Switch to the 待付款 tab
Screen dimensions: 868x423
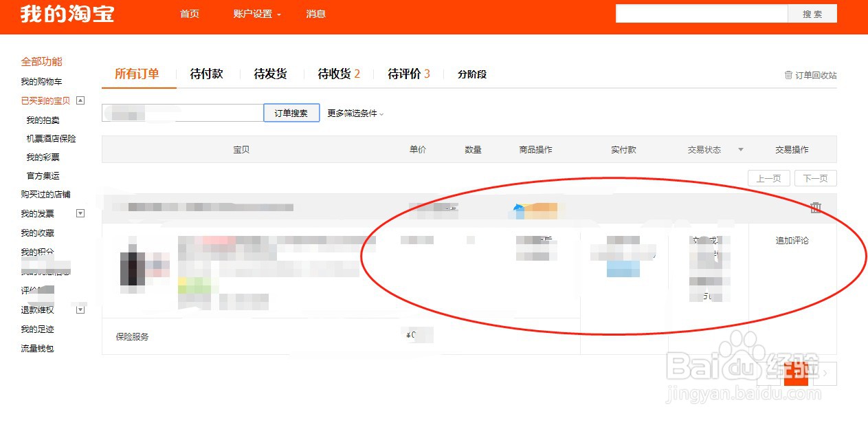click(x=206, y=74)
